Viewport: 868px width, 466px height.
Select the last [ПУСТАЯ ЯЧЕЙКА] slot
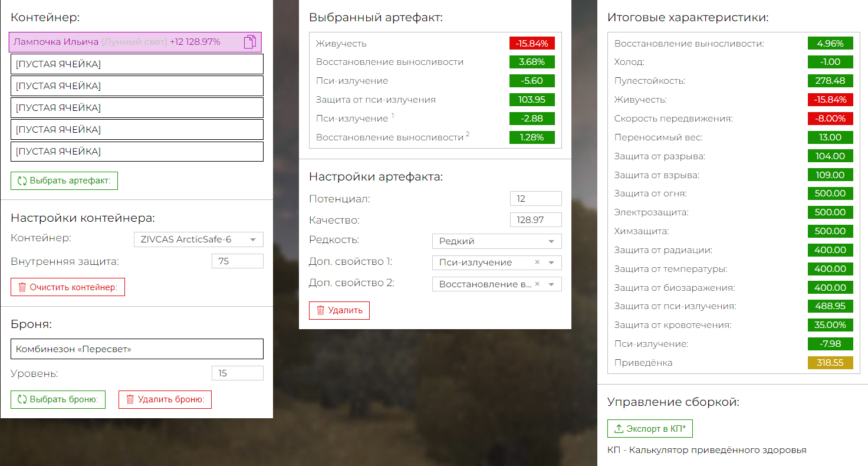137,152
